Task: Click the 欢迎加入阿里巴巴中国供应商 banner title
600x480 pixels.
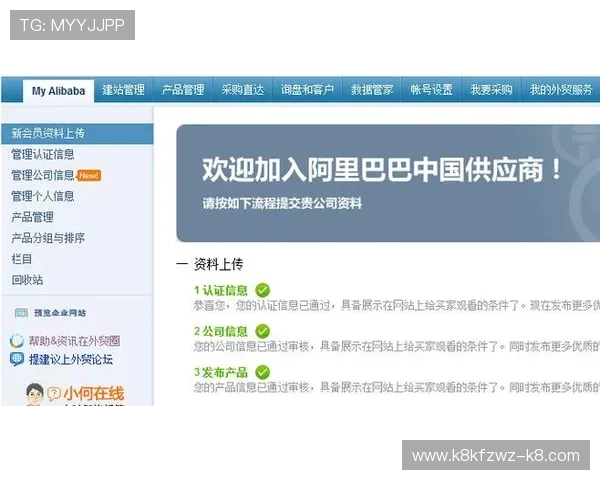Action: [x=382, y=170]
